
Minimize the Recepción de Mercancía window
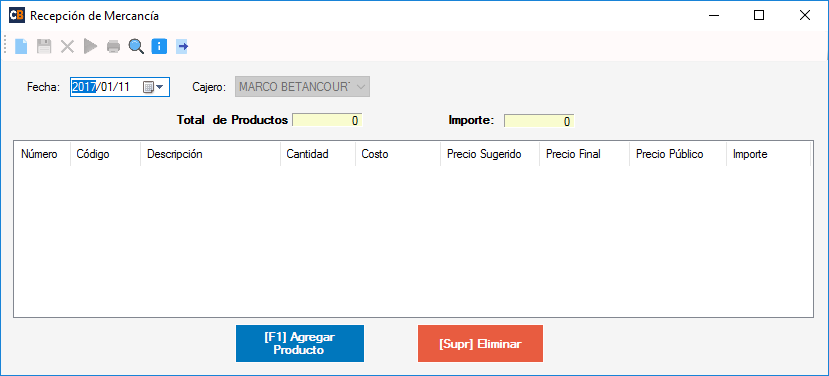[x=713, y=15]
